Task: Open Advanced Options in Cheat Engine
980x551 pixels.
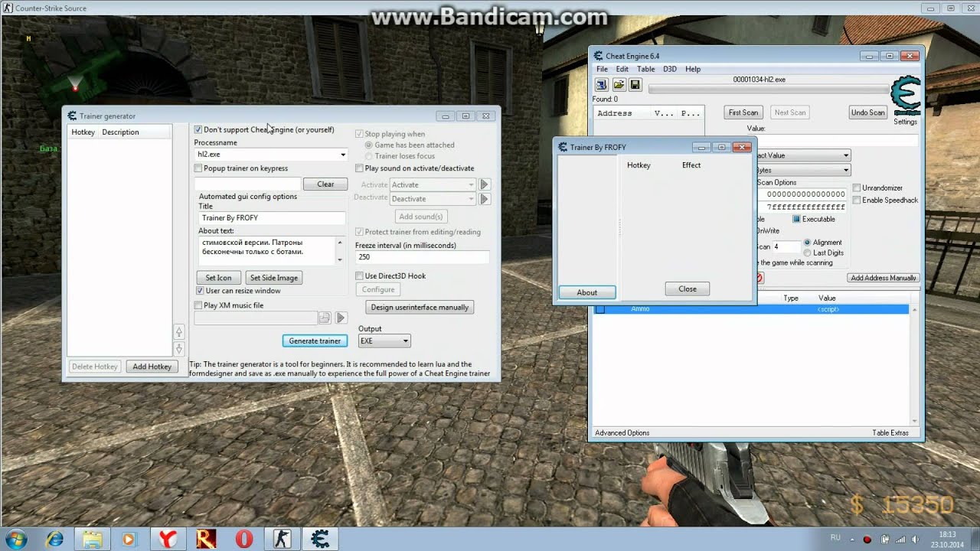Action: [622, 433]
